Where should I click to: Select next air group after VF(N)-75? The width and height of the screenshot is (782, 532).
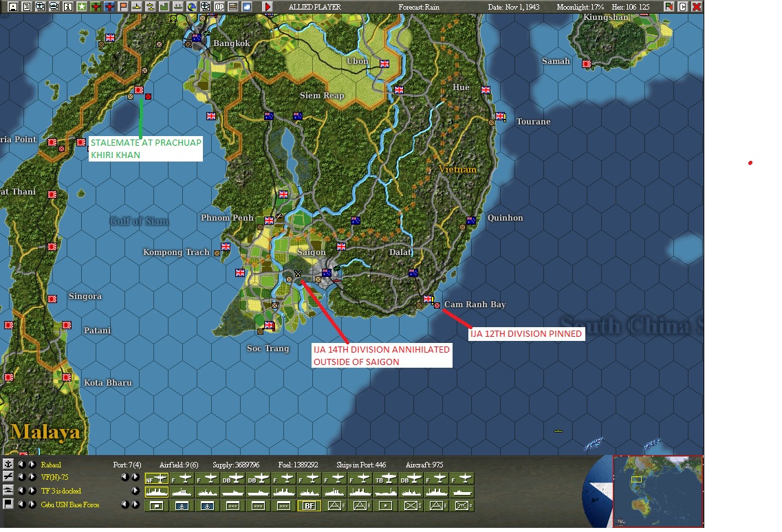(x=32, y=477)
